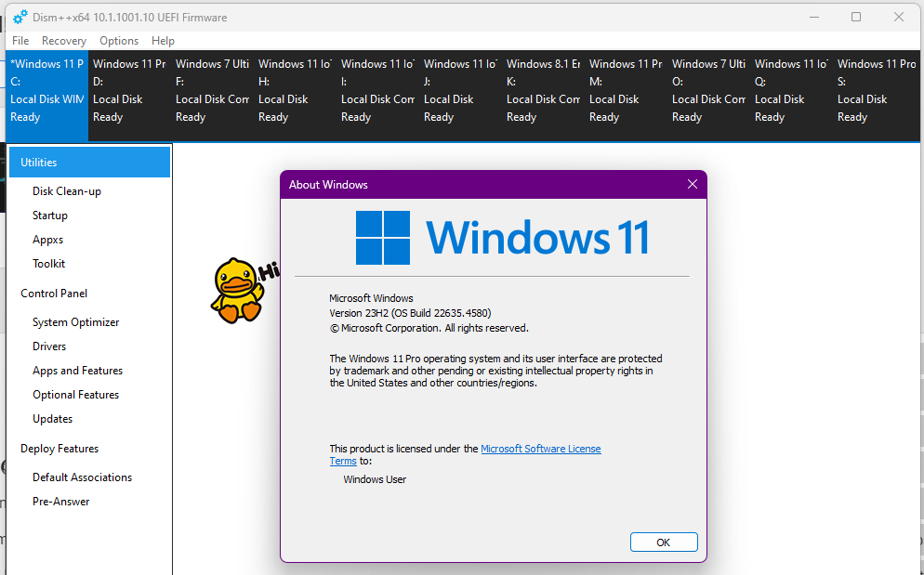Select the Control Panel section header

click(x=54, y=294)
